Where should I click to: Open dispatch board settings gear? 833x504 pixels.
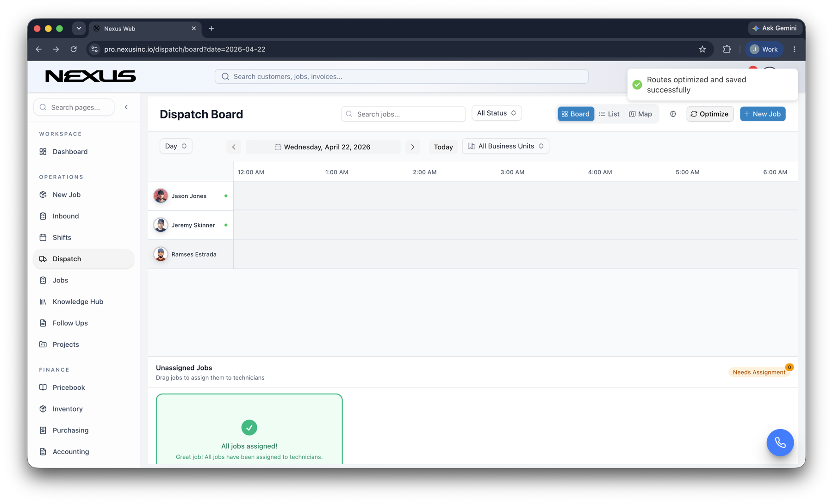673,114
